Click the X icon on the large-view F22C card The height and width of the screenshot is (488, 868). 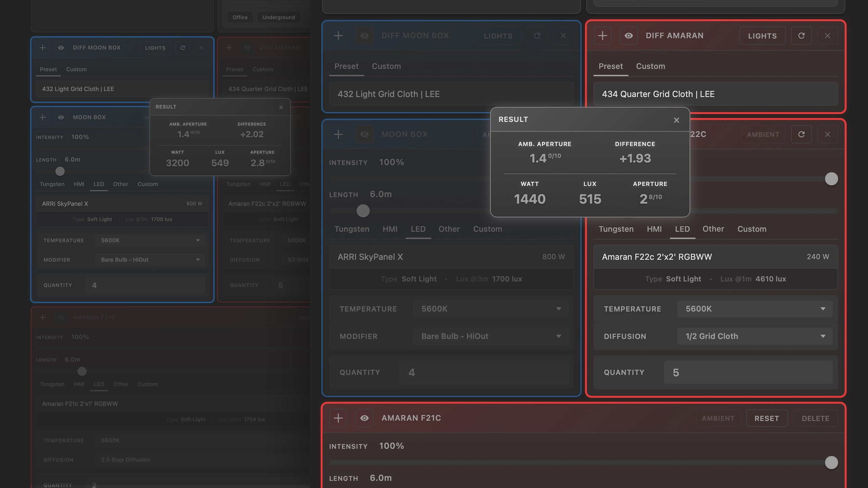pyautogui.click(x=828, y=135)
